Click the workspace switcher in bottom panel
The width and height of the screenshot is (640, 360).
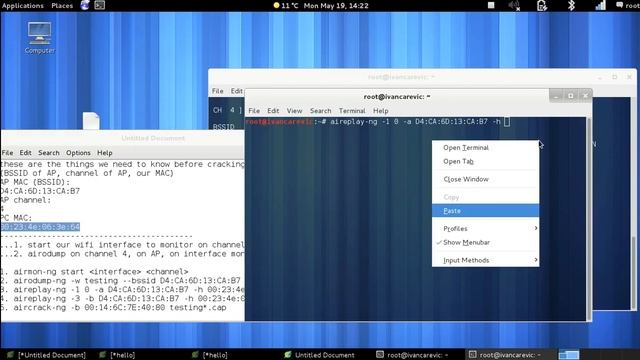coord(569,355)
